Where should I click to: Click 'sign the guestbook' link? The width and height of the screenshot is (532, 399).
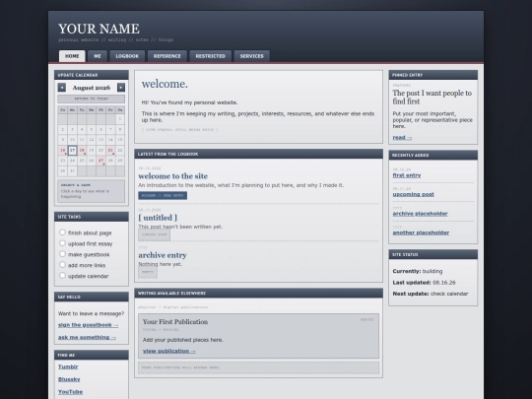tap(88, 325)
